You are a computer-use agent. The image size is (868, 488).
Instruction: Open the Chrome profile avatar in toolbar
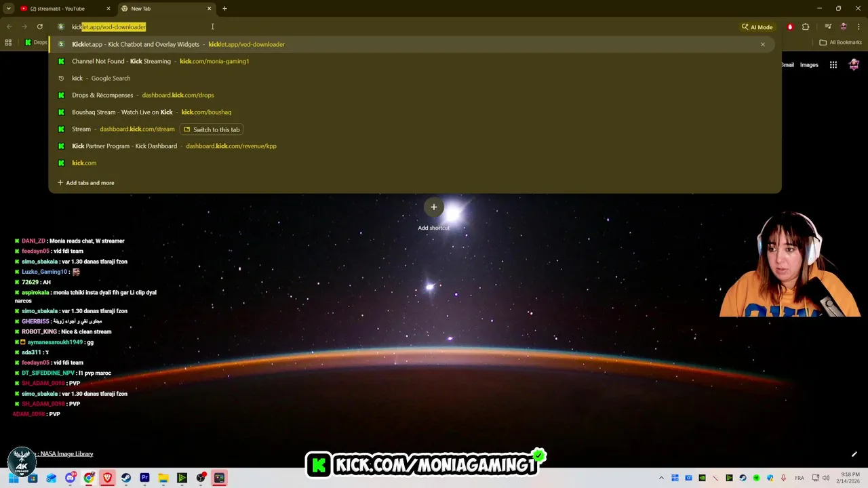click(x=843, y=27)
